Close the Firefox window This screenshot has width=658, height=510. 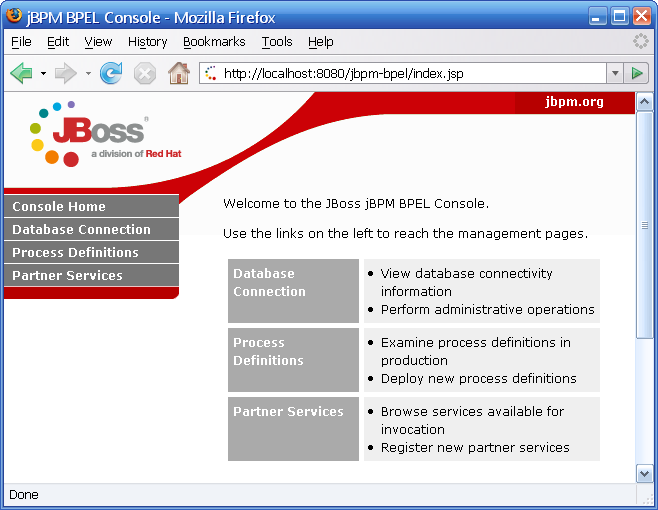[x=642, y=17]
